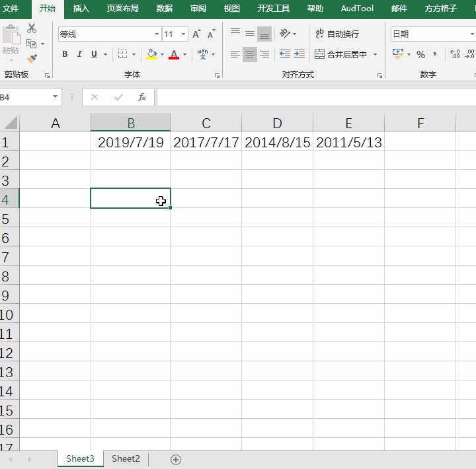The image size is (476, 469).
Task: Open 字体 dialog launcher
Action: (x=217, y=76)
